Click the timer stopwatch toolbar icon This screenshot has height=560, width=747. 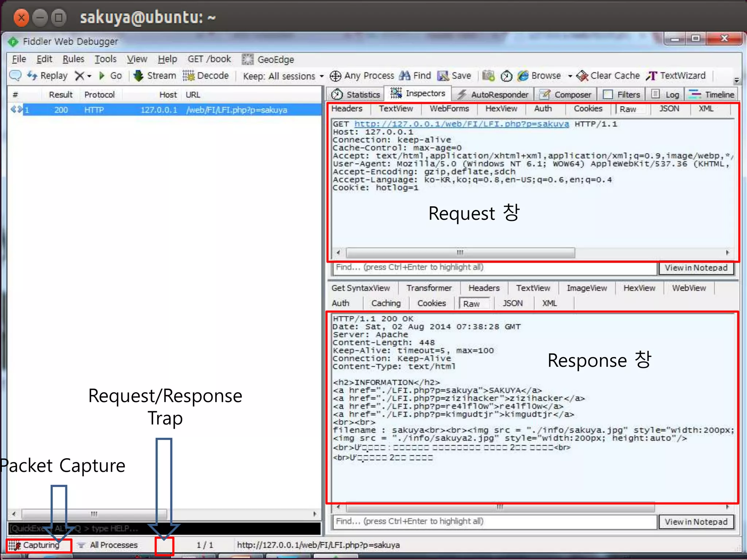click(506, 76)
